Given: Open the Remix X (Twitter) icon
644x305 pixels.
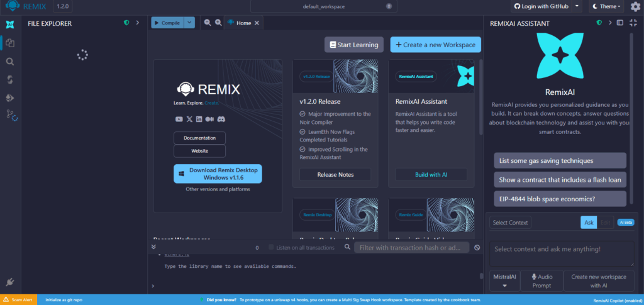Looking at the screenshot, I should [x=189, y=119].
